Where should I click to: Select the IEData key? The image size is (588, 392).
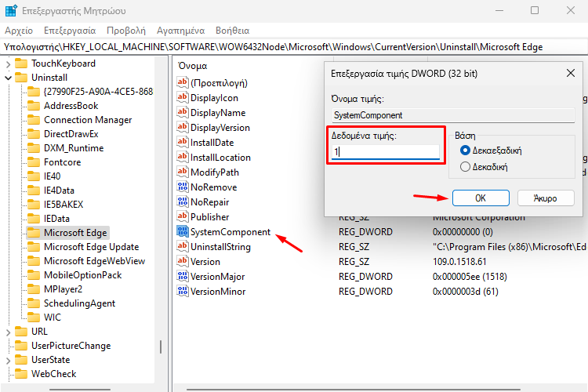[x=56, y=219]
